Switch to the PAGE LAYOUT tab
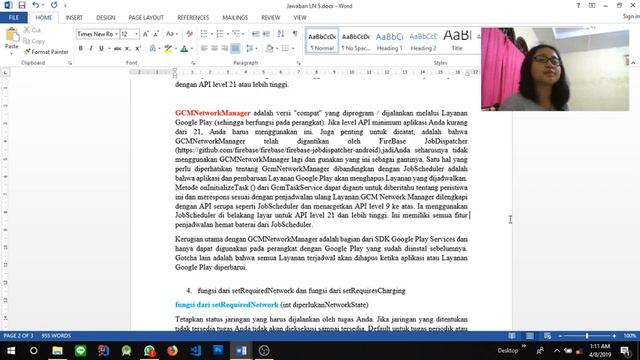The height and width of the screenshot is (360, 640). pos(146,18)
